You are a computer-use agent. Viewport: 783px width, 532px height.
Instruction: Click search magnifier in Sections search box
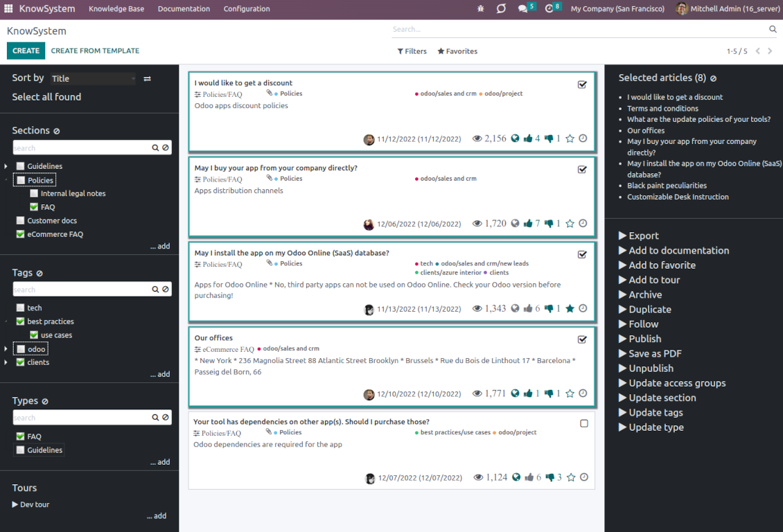[x=155, y=148]
